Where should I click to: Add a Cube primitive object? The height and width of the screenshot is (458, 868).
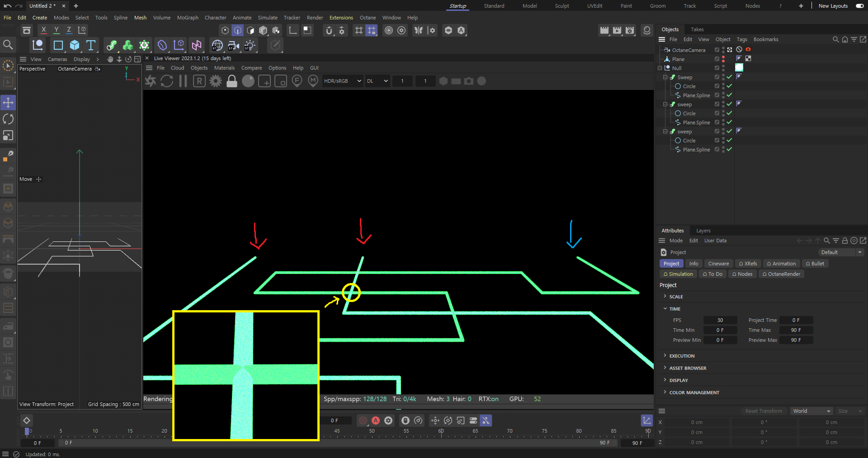[75, 45]
